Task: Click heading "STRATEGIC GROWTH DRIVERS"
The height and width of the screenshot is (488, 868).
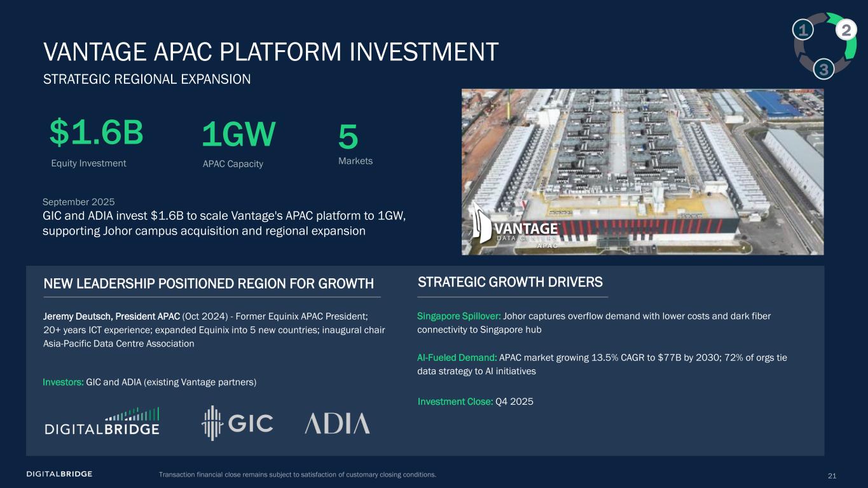Action: point(510,282)
